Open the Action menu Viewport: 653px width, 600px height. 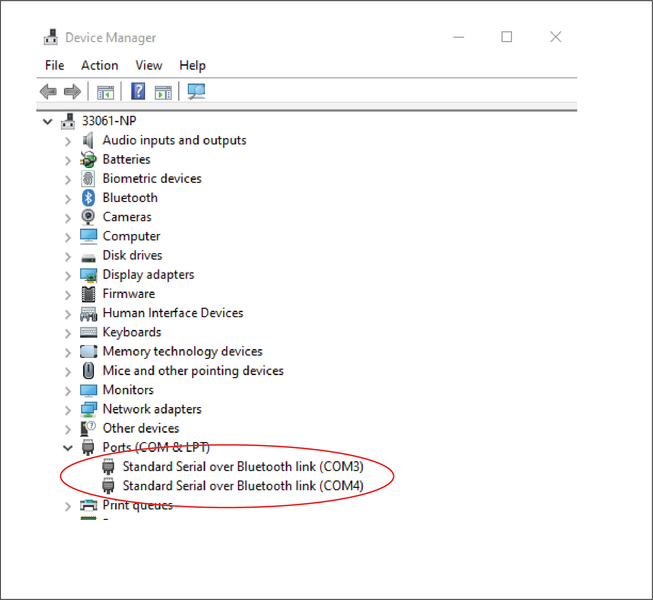(99, 65)
